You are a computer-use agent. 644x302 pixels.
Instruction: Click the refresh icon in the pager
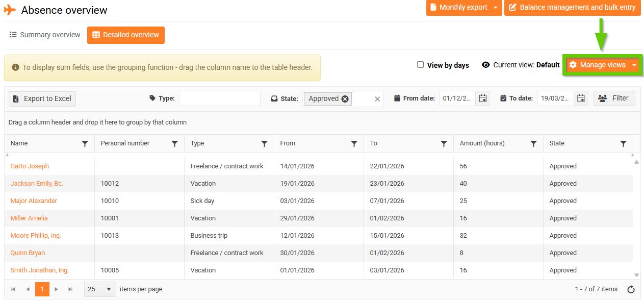(x=631, y=289)
